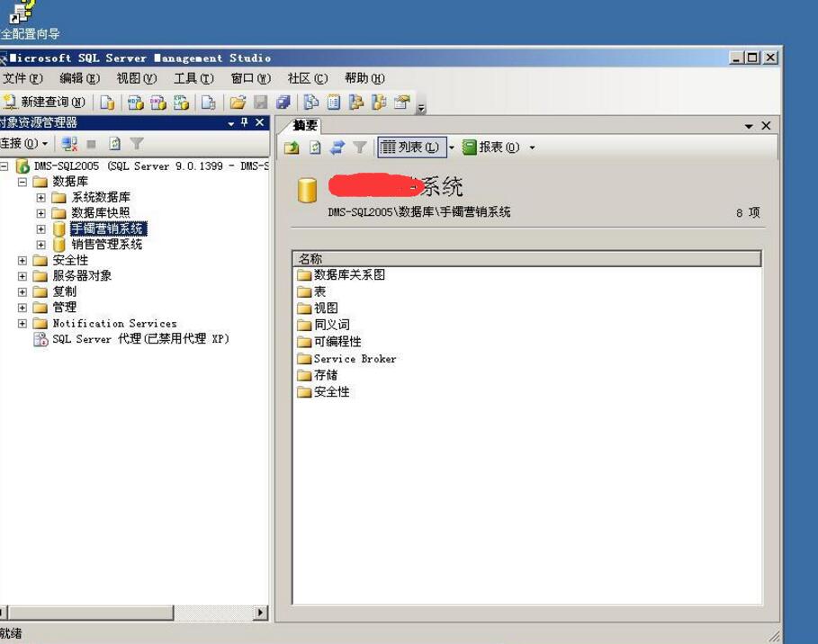Select SQL Server 代理 tree item

pos(141,339)
